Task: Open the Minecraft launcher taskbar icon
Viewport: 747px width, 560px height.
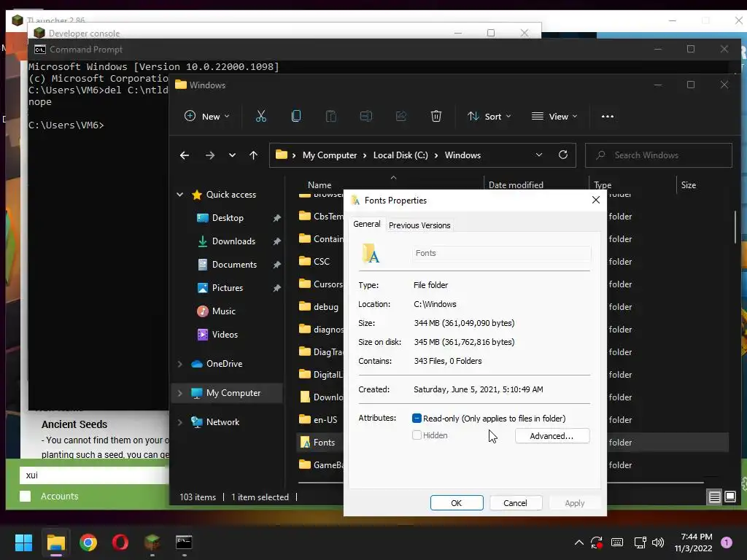Action: [152, 542]
